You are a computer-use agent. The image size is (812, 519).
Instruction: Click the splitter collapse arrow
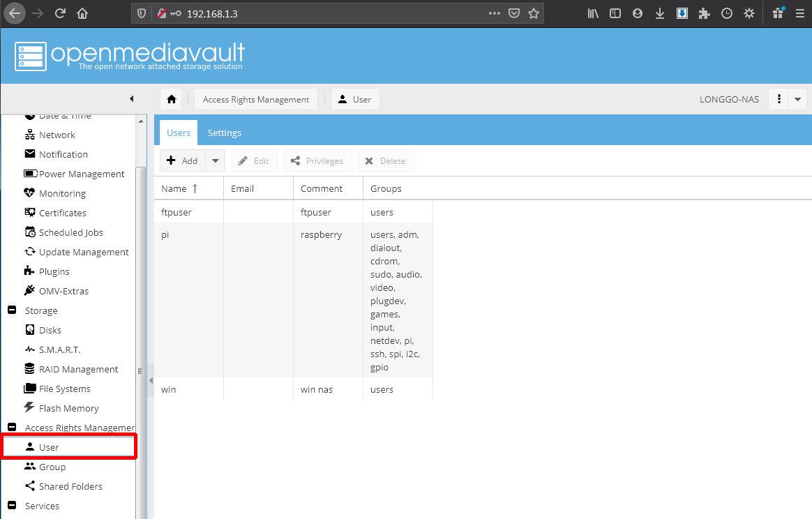(151, 380)
